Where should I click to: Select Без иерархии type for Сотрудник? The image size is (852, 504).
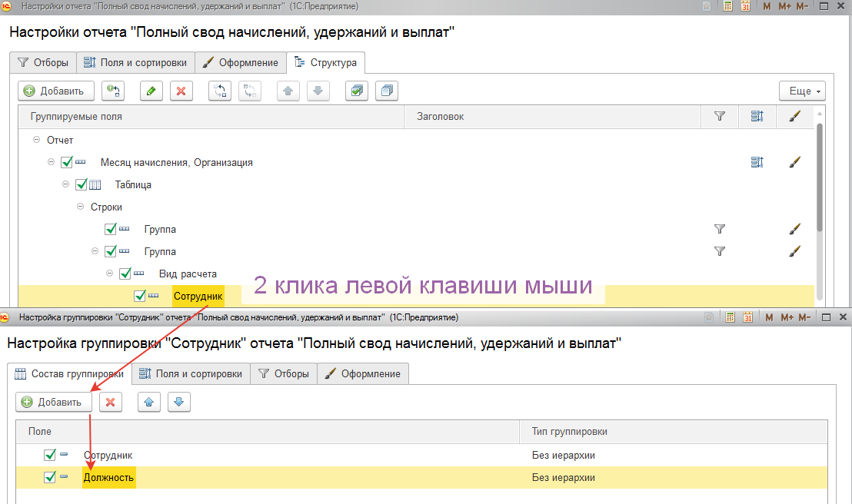click(563, 455)
